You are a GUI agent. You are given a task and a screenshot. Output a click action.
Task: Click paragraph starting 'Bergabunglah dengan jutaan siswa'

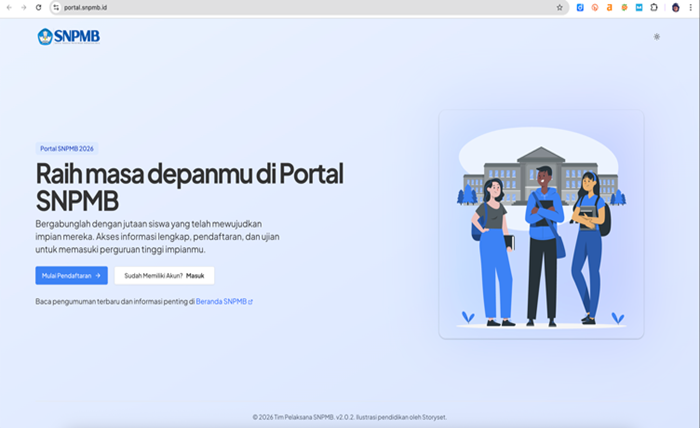click(x=158, y=236)
